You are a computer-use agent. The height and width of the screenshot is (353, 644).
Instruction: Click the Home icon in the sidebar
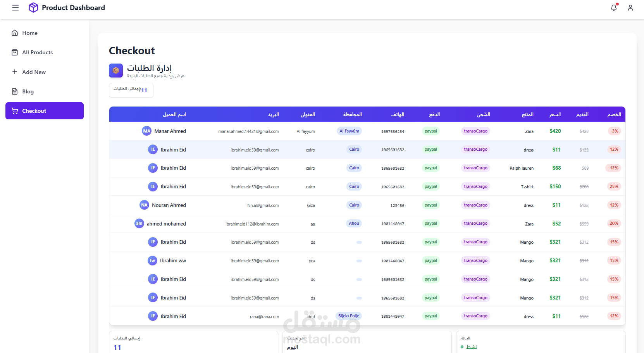tap(14, 33)
